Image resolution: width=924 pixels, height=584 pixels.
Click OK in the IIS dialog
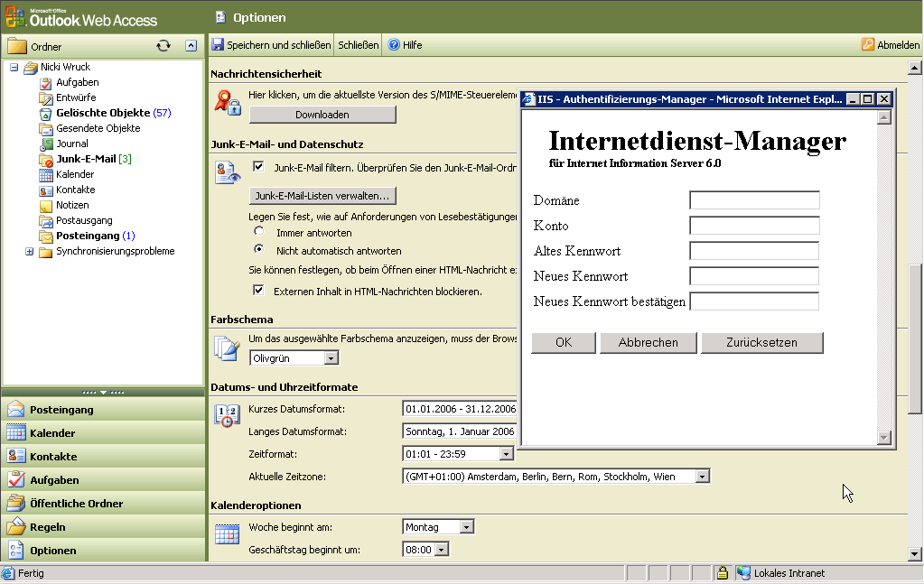point(564,343)
